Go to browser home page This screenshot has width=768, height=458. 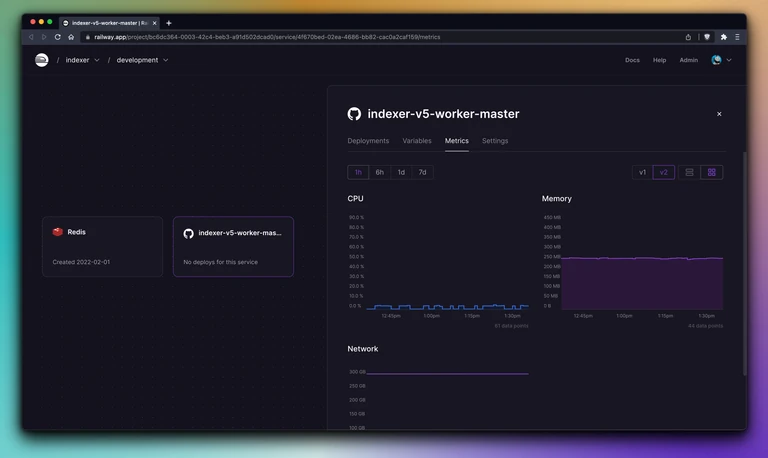click(71, 37)
